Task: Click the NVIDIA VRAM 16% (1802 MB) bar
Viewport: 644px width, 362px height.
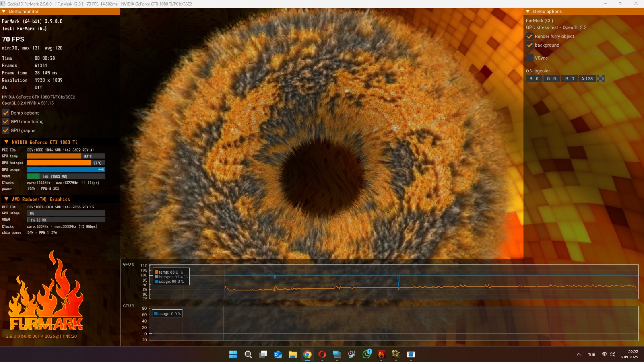Action: point(66,176)
